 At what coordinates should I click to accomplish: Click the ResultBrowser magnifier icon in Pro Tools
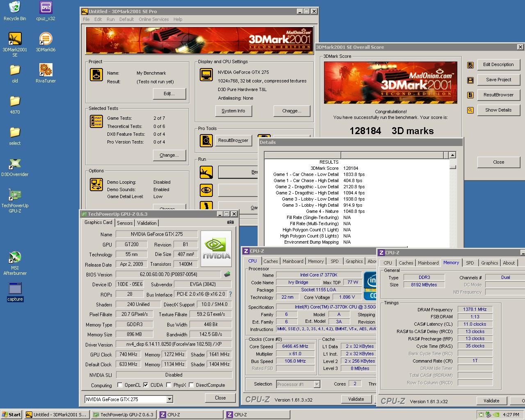(x=206, y=141)
